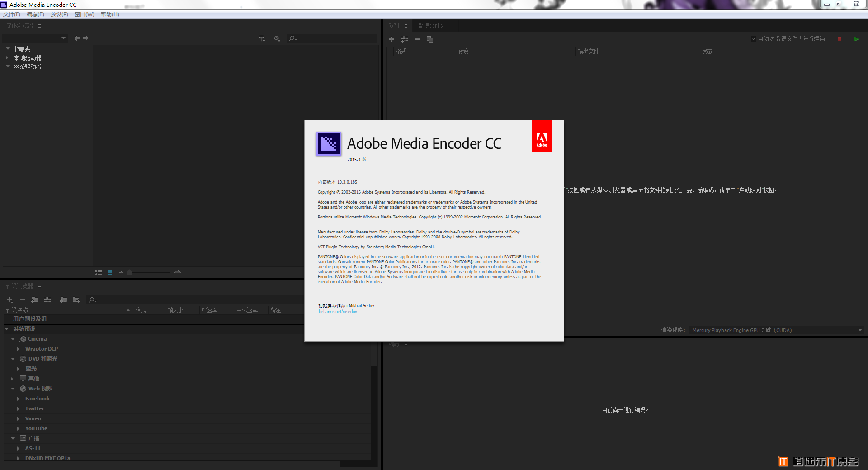Click the thumbnail zoom slider handle
The width and height of the screenshot is (868, 470).
[x=129, y=272]
